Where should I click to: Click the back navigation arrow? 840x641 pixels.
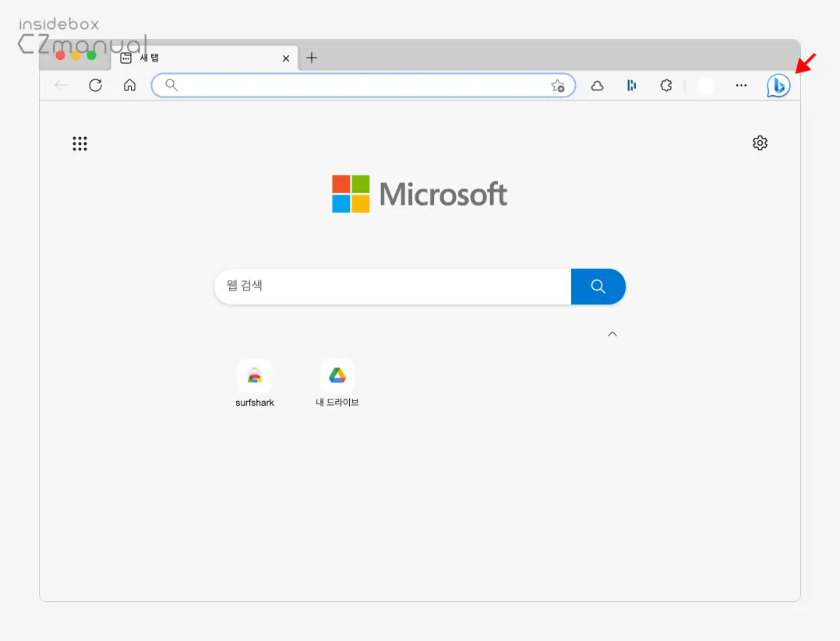coord(61,85)
